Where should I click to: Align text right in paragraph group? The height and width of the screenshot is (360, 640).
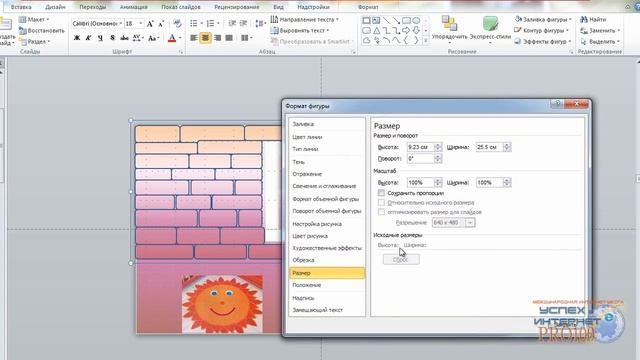click(217, 38)
